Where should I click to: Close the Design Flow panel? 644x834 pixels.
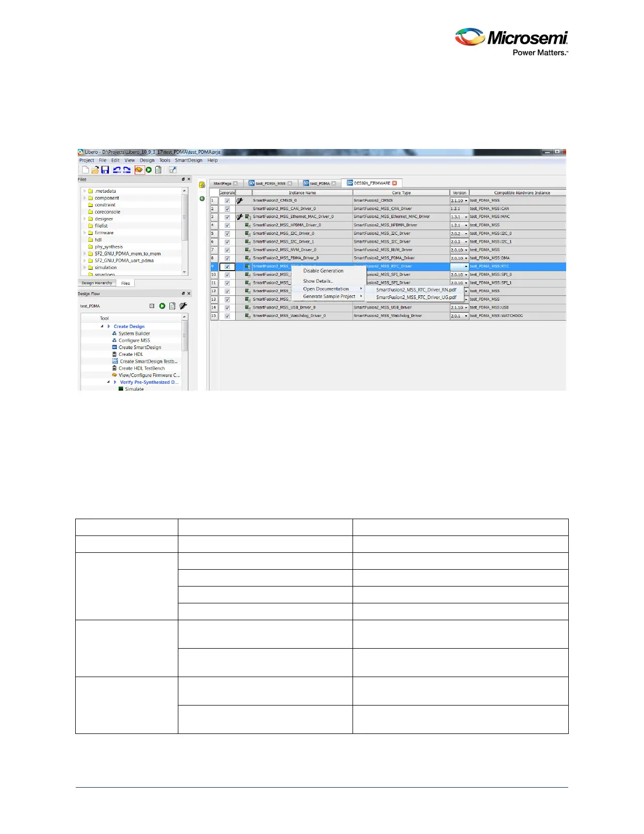[189, 294]
